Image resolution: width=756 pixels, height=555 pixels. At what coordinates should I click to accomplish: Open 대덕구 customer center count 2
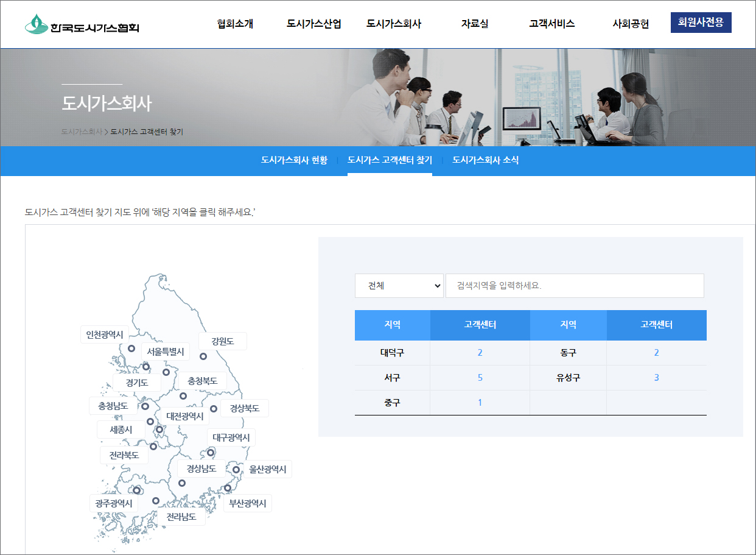(x=480, y=353)
